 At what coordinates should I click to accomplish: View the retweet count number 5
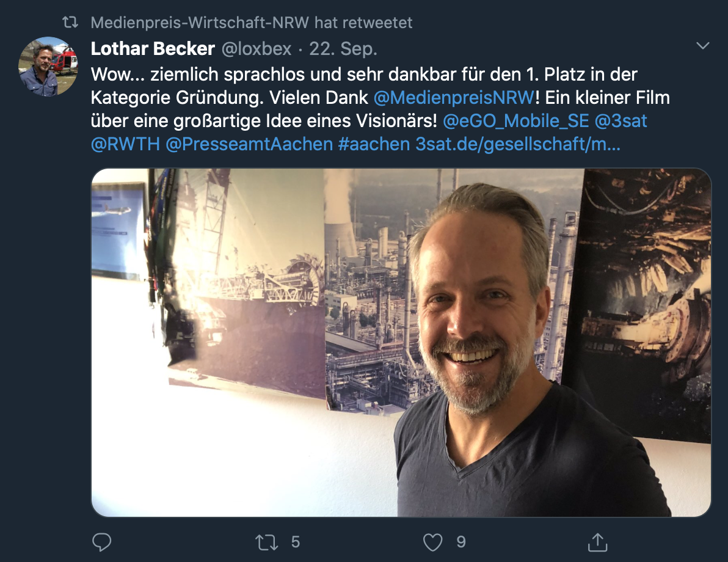tap(295, 542)
